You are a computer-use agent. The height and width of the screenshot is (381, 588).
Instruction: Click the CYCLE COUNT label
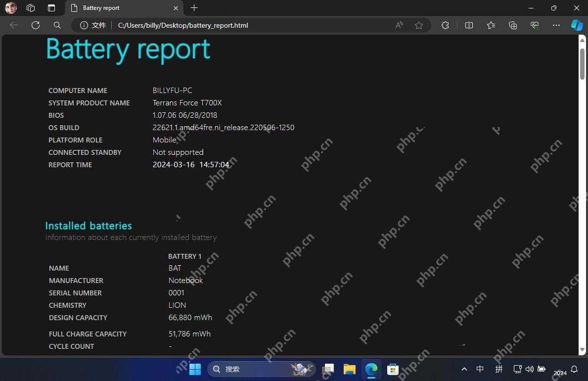(71, 346)
